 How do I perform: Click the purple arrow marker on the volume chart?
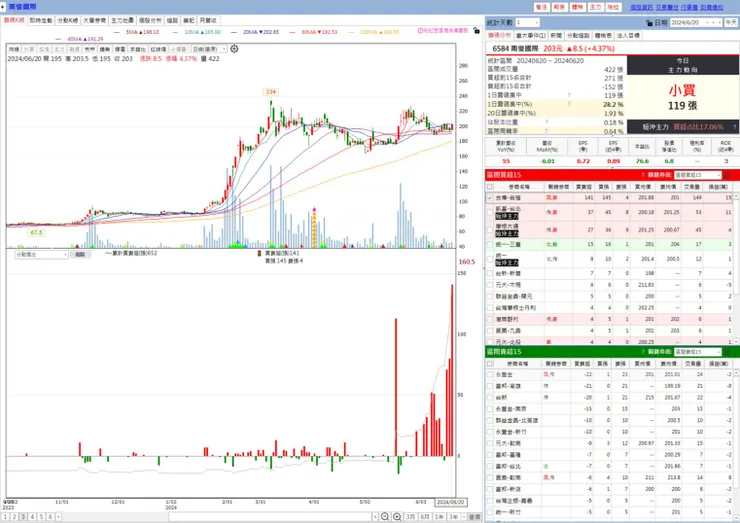(314, 209)
